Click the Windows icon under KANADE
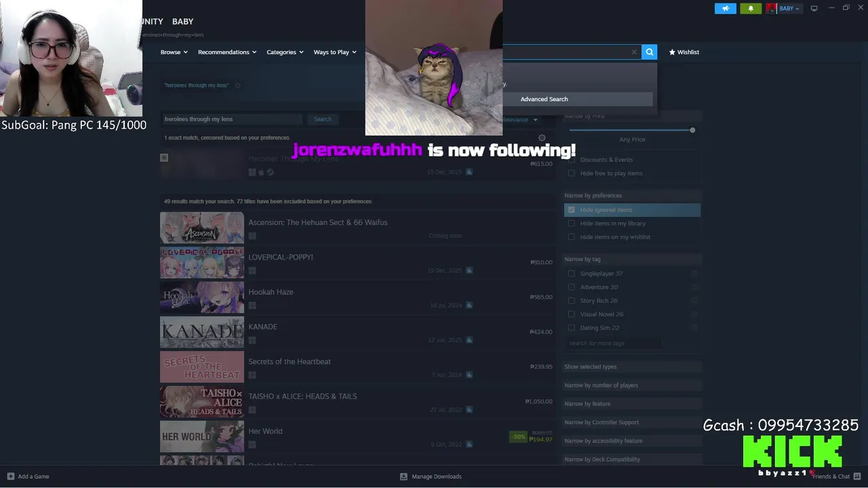 coord(252,340)
